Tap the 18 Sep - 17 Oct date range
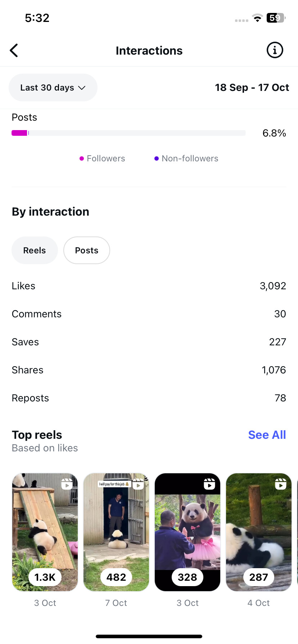Viewport: 298px width, 644px height. [252, 88]
